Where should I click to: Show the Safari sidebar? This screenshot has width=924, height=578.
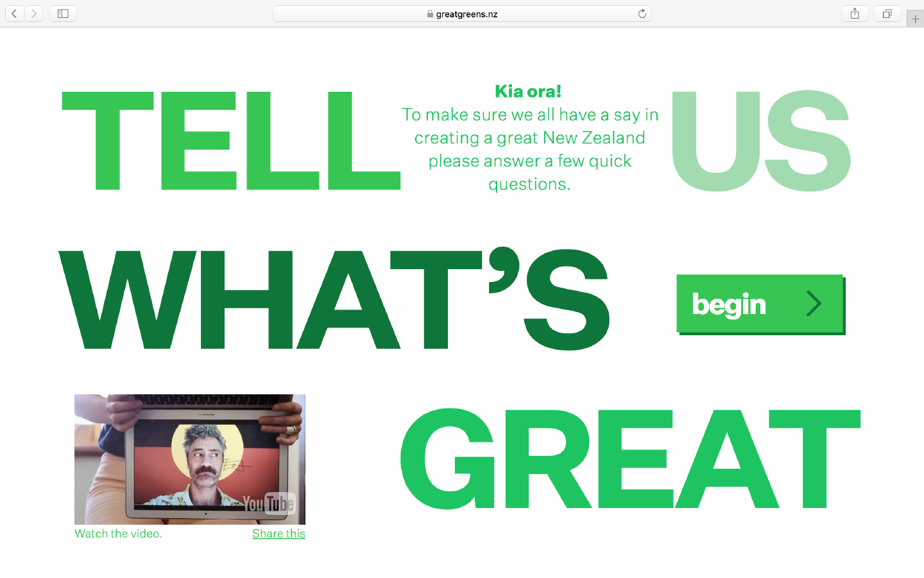click(x=63, y=13)
